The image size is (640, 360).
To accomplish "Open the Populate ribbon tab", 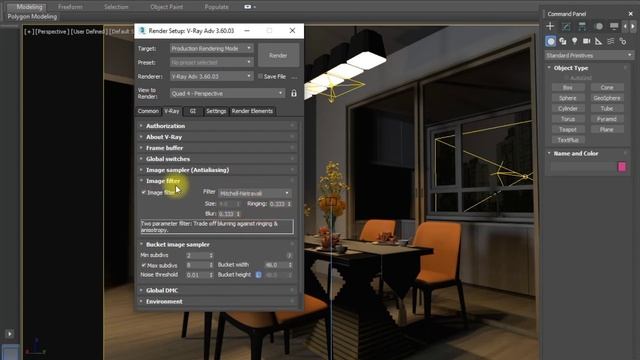I will [216, 7].
